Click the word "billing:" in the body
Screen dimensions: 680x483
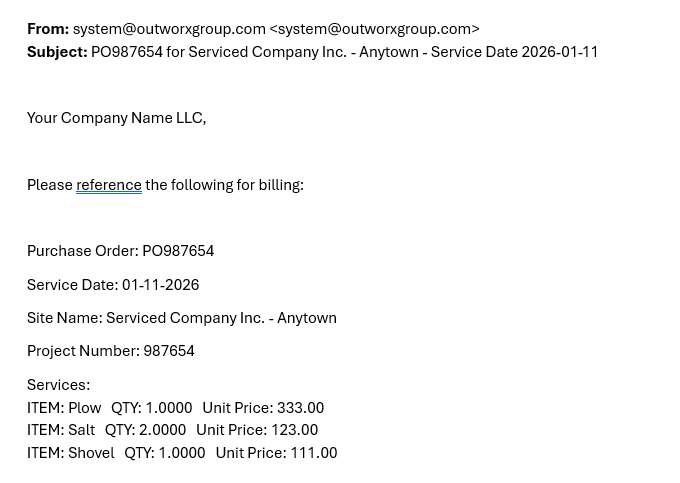(x=281, y=185)
